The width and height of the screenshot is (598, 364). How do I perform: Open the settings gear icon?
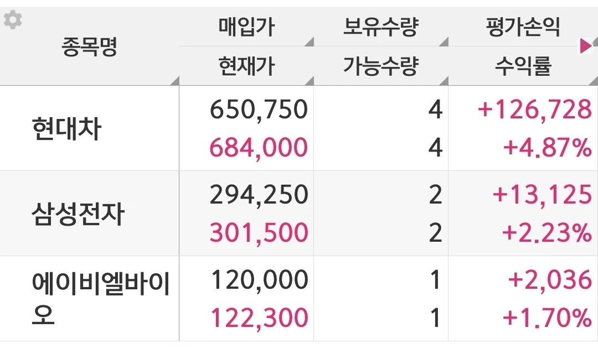13,20
